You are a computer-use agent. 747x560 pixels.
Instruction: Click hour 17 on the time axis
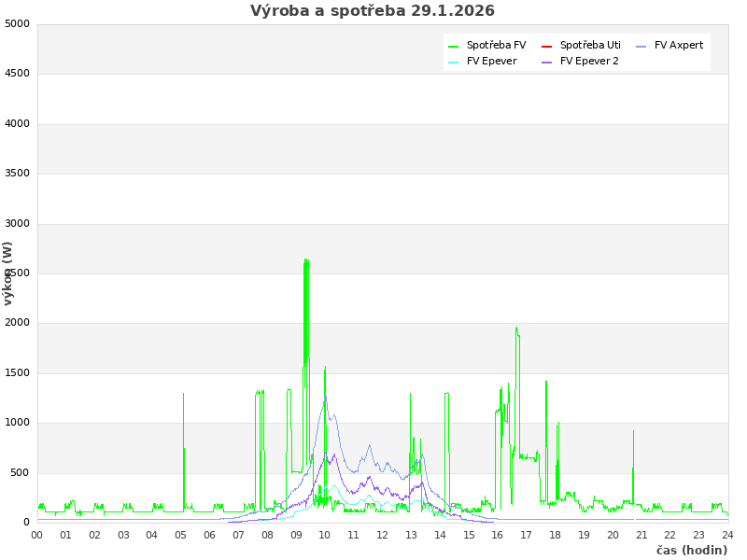[x=527, y=535]
